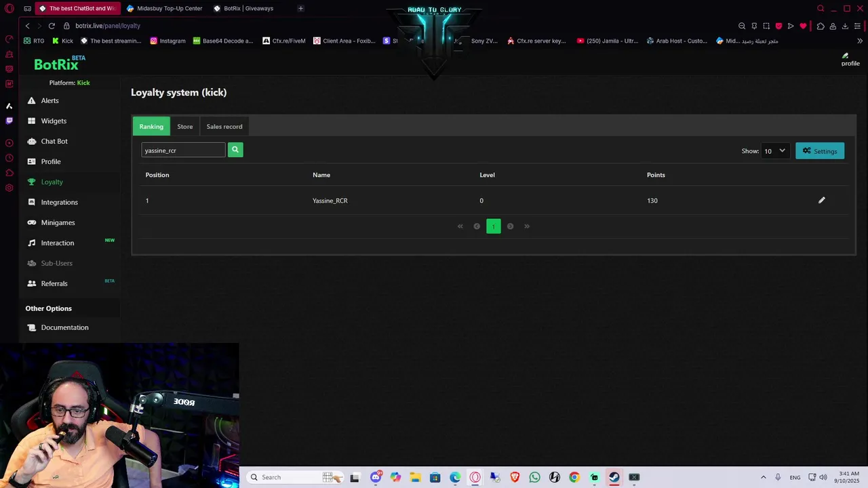Open the loyalty Settings button
868x488 pixels.
pos(820,150)
